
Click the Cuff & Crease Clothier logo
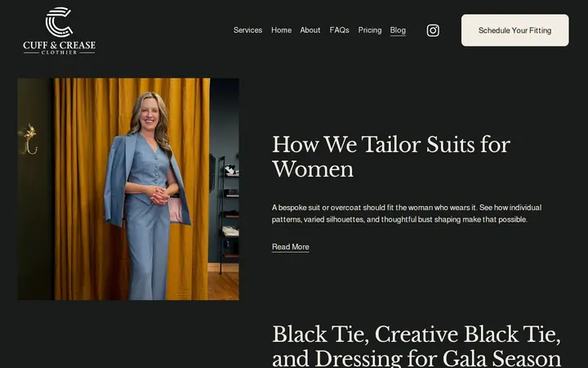[60, 31]
